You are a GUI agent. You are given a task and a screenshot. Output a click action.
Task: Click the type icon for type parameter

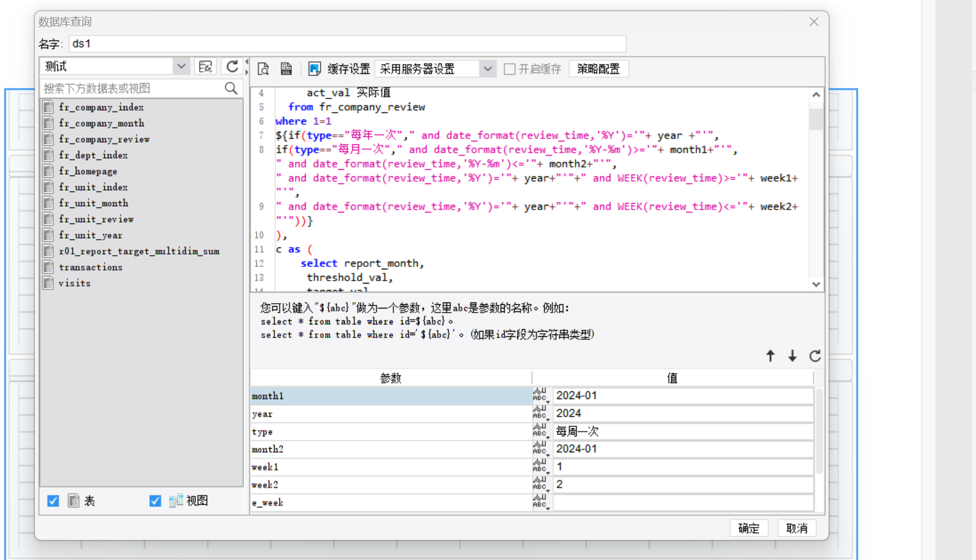click(x=541, y=431)
